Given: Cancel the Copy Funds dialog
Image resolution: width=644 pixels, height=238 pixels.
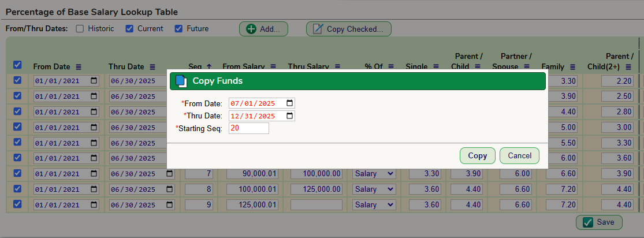Looking at the screenshot, I should point(520,156).
